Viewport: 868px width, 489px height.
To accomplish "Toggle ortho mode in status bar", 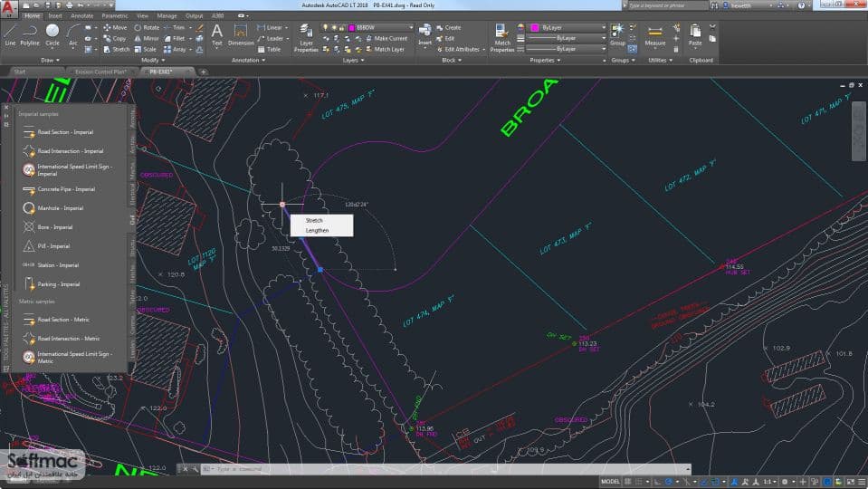I will [657, 481].
